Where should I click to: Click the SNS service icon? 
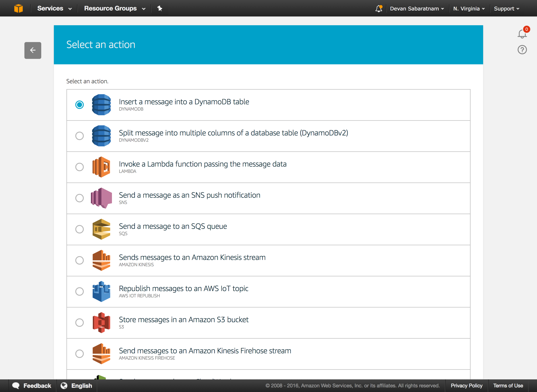click(x=101, y=198)
